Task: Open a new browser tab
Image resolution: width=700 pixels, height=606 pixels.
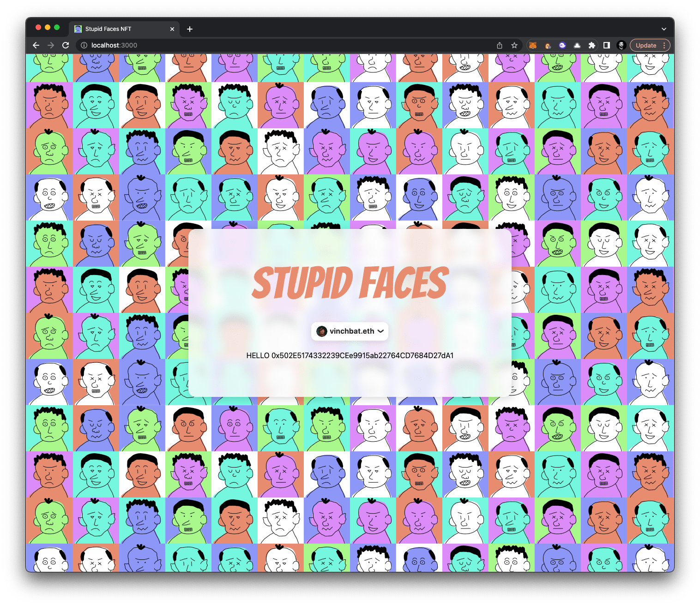Action: pos(190,29)
